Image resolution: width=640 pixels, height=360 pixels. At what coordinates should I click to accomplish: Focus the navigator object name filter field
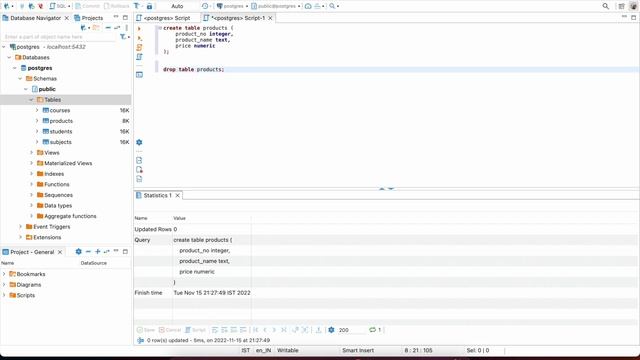click(59, 37)
